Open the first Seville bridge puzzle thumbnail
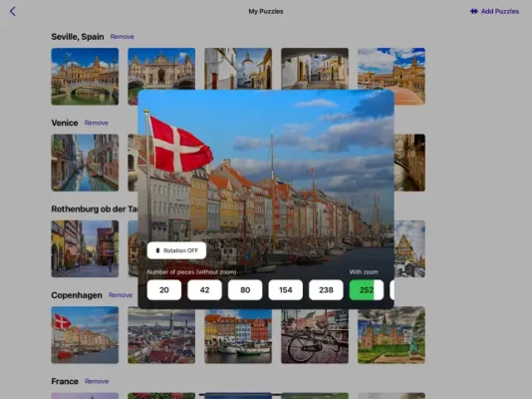The height and width of the screenshot is (399, 532). tap(85, 77)
